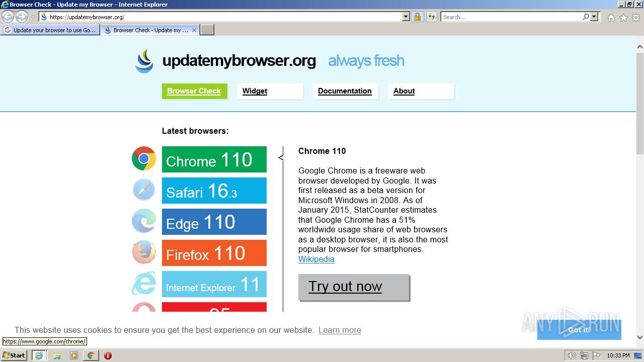
Task: Click the security lock icon in address bar
Action: tap(417, 17)
